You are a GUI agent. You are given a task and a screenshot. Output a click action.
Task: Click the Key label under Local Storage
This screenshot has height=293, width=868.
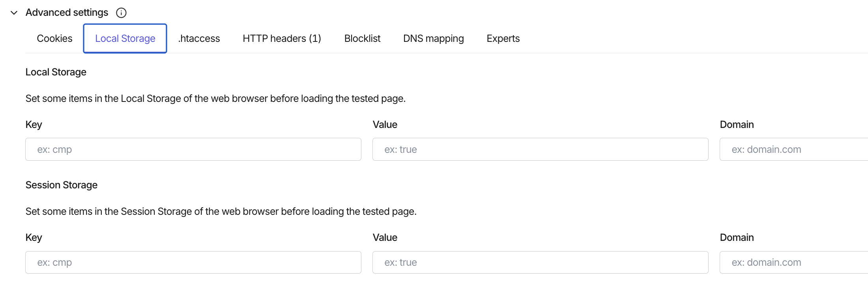pyautogui.click(x=34, y=124)
